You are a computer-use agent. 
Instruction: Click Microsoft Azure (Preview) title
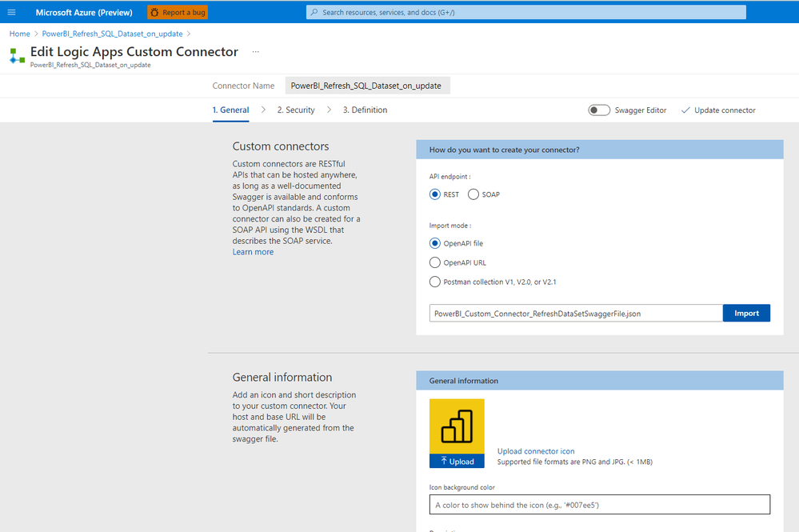point(84,12)
